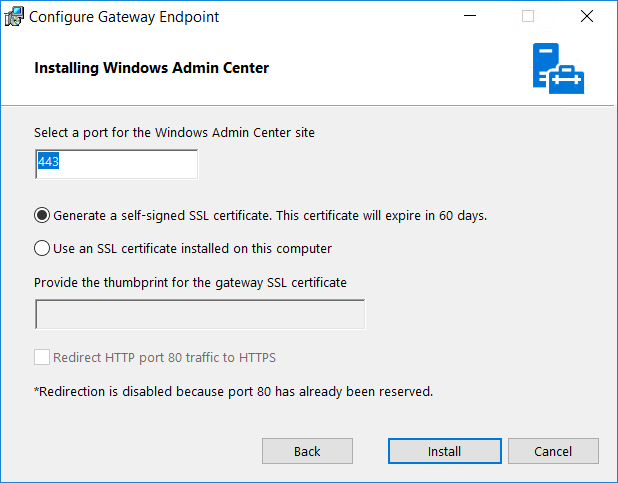Close the Configure Gateway Endpoint window
Image resolution: width=618 pixels, height=483 pixels.
(x=587, y=16)
